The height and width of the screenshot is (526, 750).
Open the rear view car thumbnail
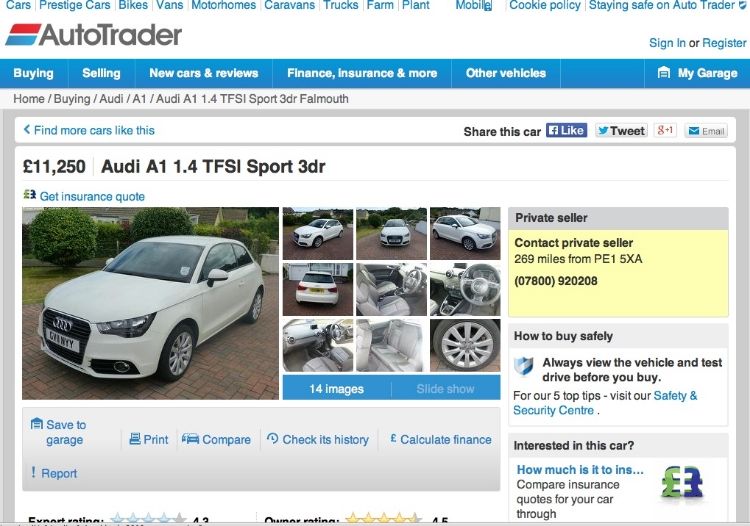pyautogui.click(x=318, y=289)
